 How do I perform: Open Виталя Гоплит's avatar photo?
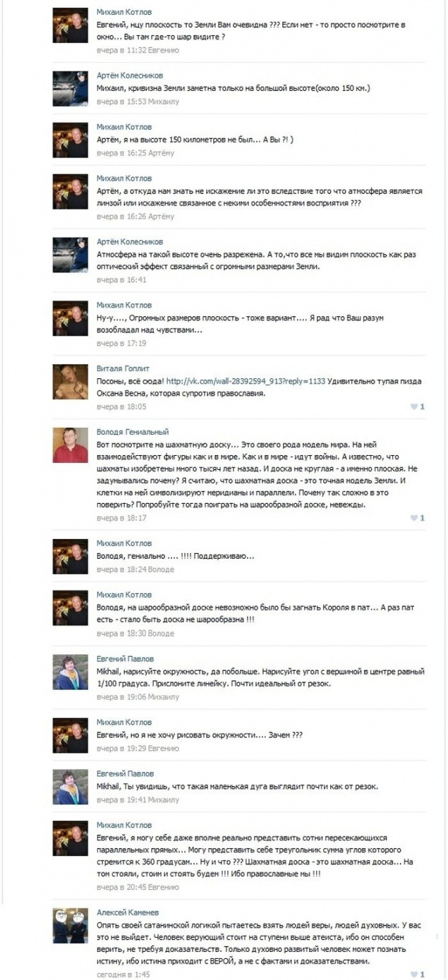click(71, 381)
